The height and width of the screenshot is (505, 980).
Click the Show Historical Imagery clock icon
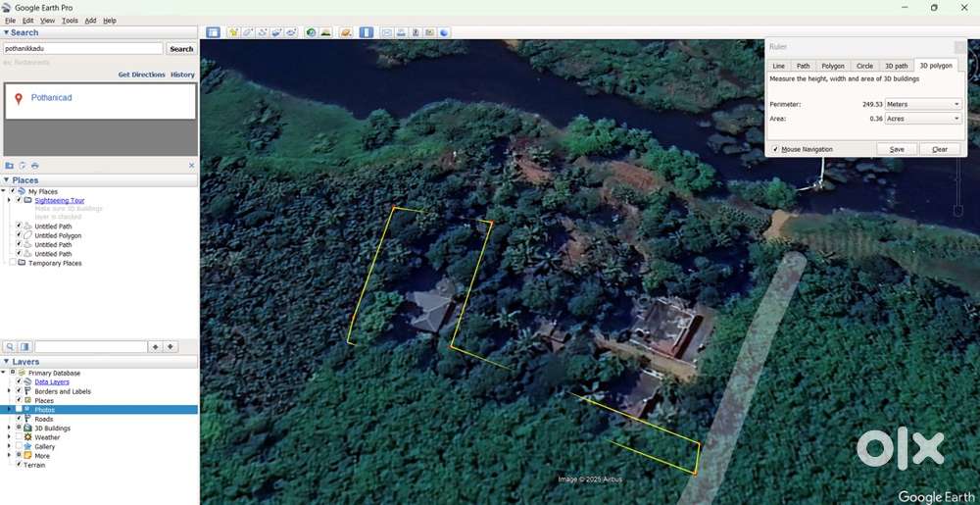click(311, 32)
